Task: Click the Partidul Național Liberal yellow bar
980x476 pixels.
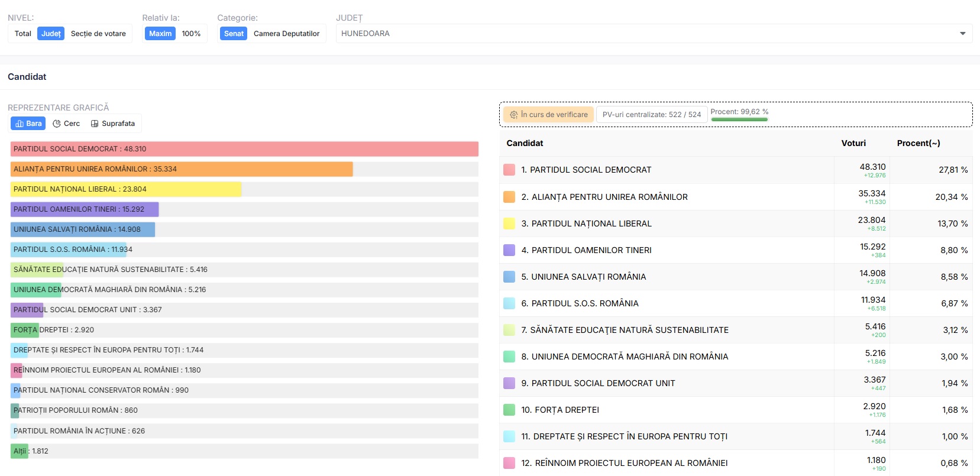Action: tap(126, 189)
